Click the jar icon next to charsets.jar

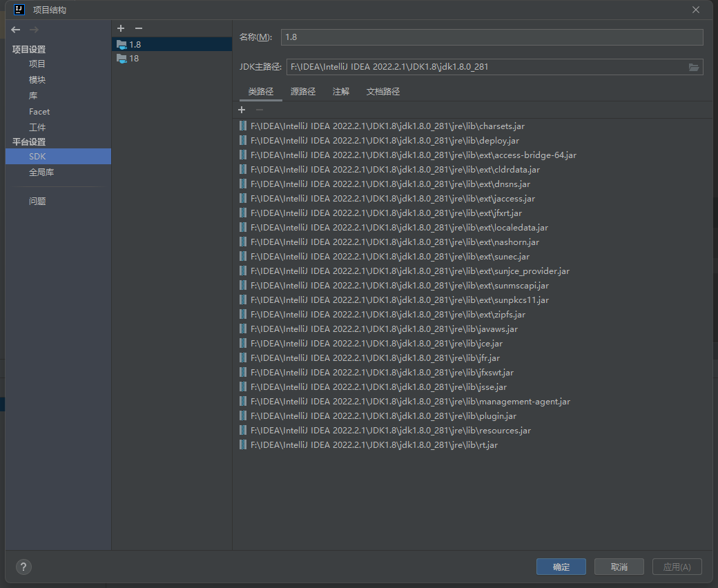243,126
